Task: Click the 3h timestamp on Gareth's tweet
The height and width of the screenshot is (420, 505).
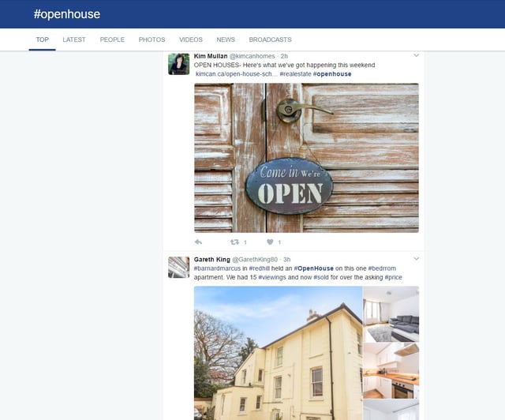Action: [286, 260]
